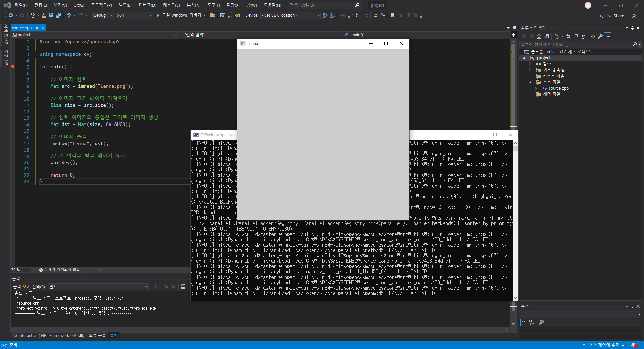The image size is (644, 349).
Task: Click the Open File folder icon
Action: click(x=44, y=15)
